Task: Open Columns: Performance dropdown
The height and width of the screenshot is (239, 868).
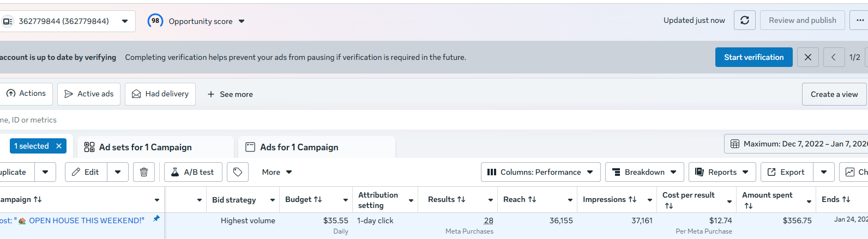Action: (x=540, y=172)
